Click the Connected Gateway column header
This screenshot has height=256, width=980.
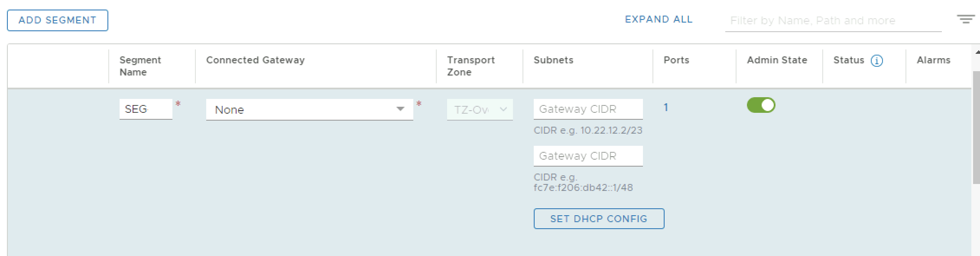tap(255, 60)
